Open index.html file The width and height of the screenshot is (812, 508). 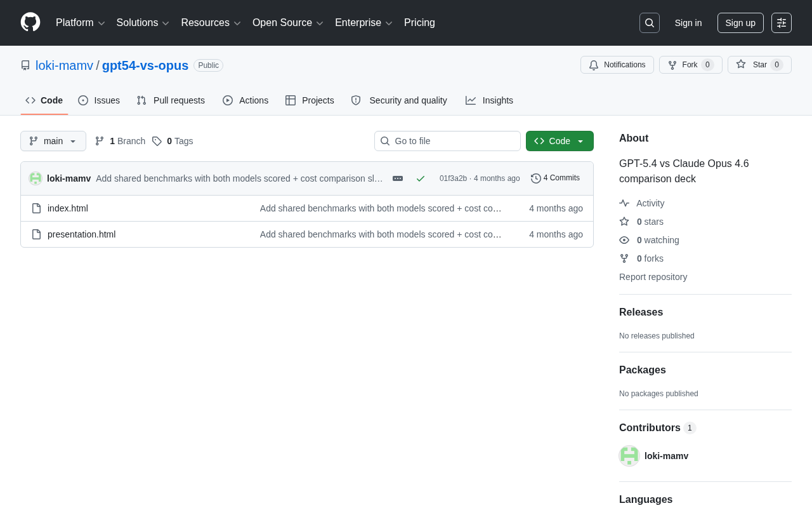[68, 208]
